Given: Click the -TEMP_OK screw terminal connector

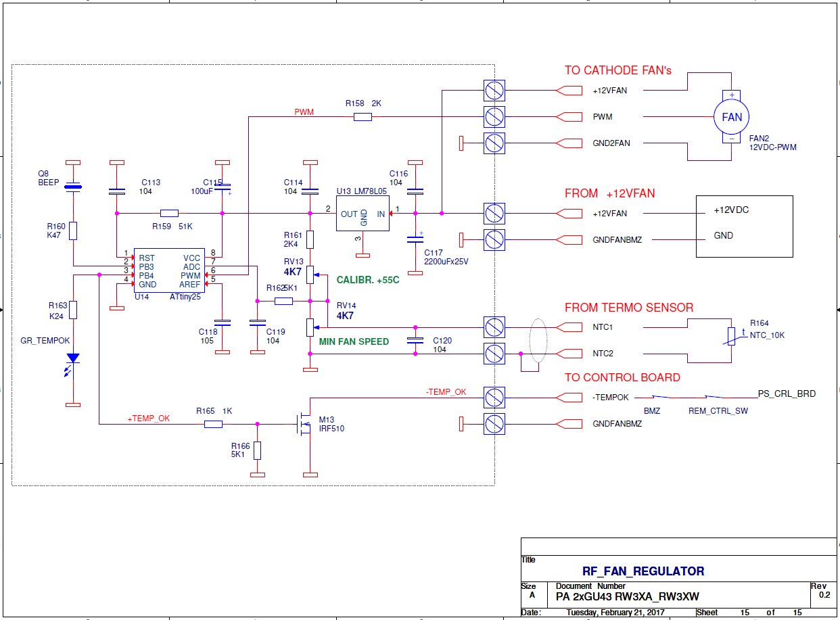Looking at the screenshot, I should pos(494,398).
